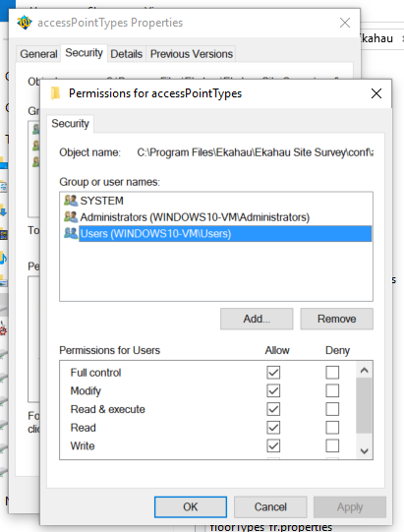Click the Administrators group icon

71,216
